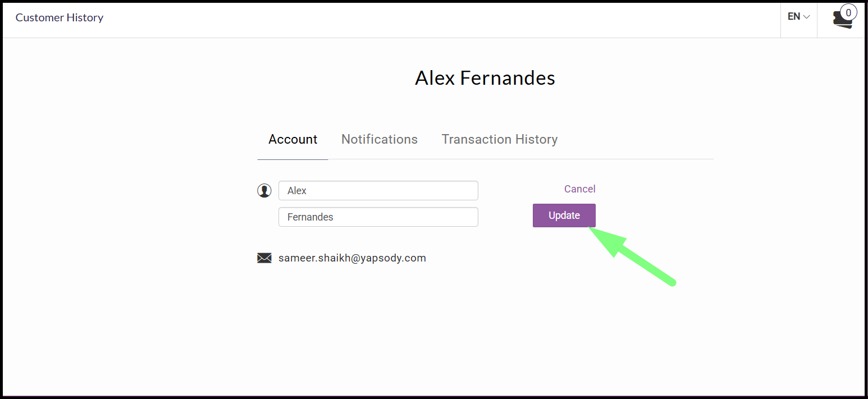This screenshot has width=868, height=399.
Task: Open the Notifications tab
Action: tap(380, 139)
